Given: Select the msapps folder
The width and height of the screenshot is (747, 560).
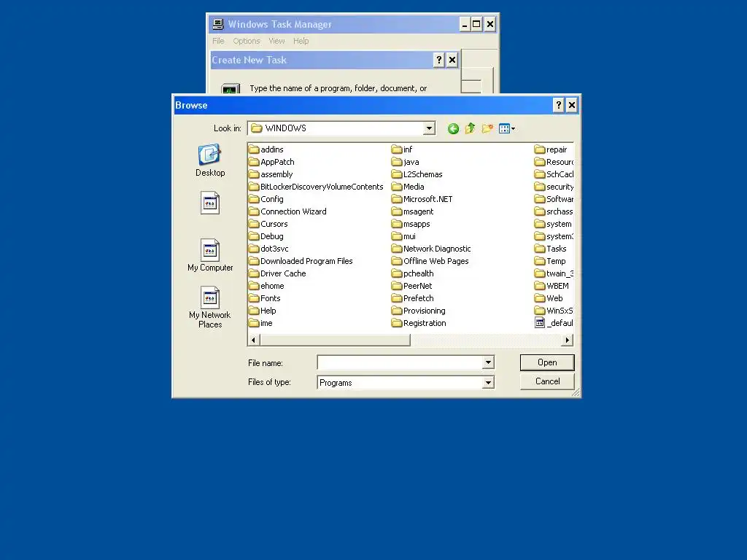Looking at the screenshot, I should [411, 224].
